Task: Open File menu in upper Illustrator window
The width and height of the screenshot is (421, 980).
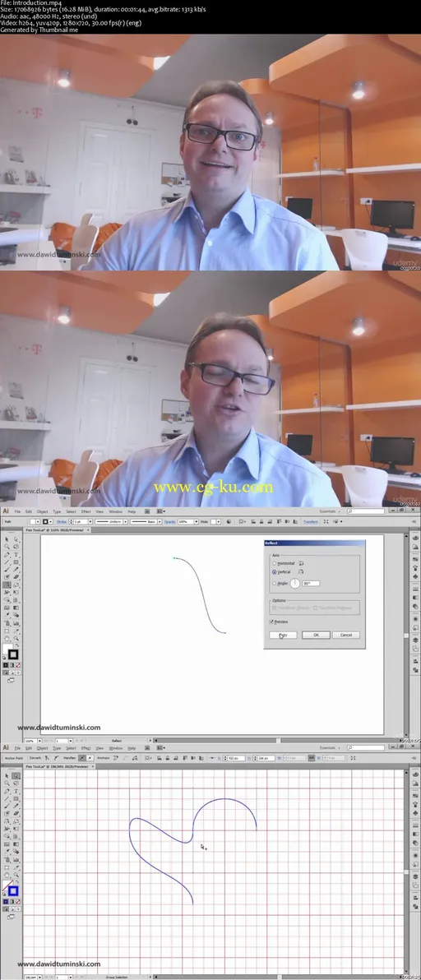Action: tap(17, 511)
